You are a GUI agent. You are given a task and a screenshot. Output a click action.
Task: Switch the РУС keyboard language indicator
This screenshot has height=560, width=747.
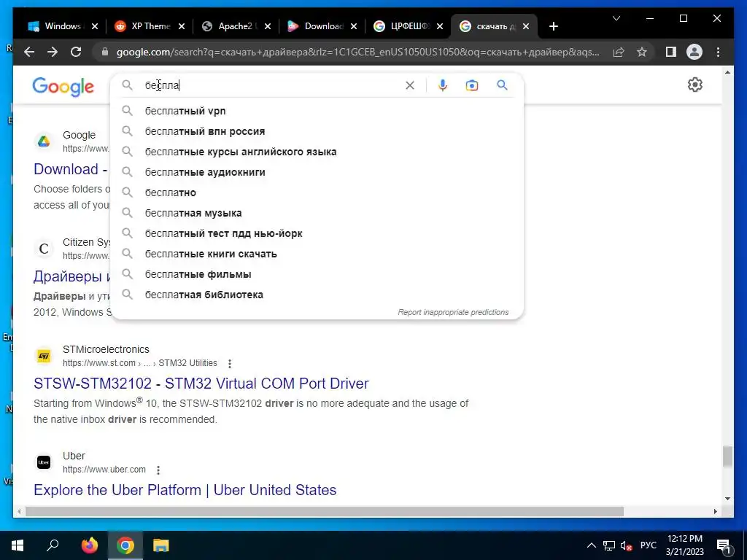point(649,545)
